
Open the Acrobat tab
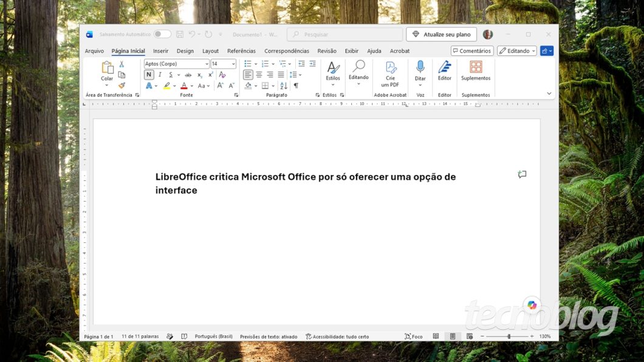pos(400,51)
